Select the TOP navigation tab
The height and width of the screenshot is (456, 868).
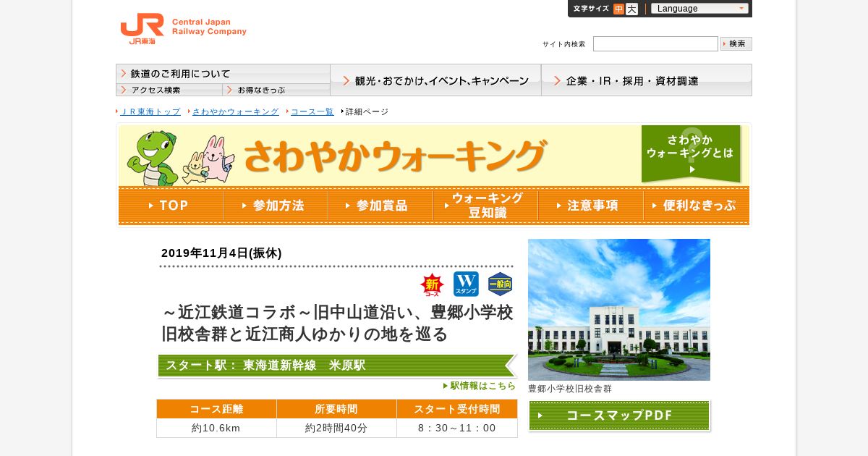[x=171, y=206]
